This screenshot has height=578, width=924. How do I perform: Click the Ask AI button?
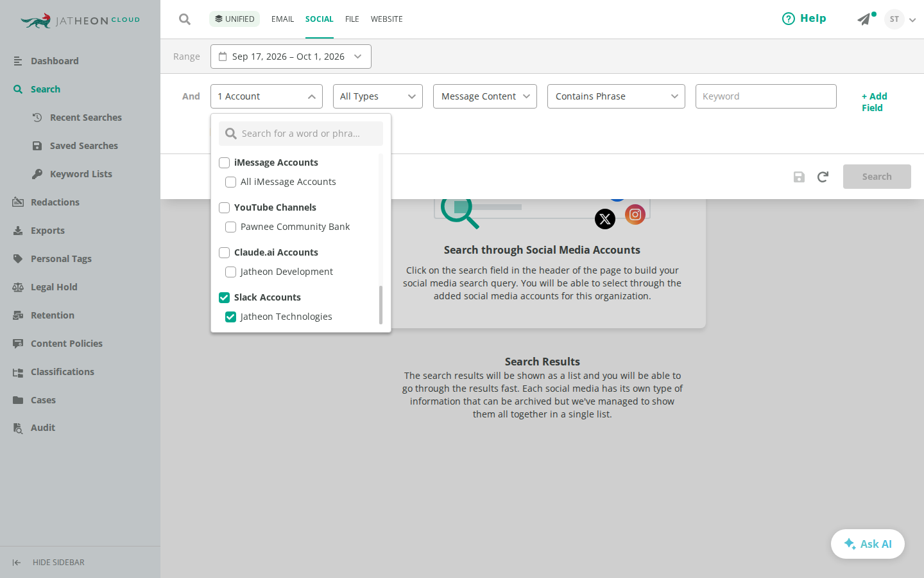point(868,544)
